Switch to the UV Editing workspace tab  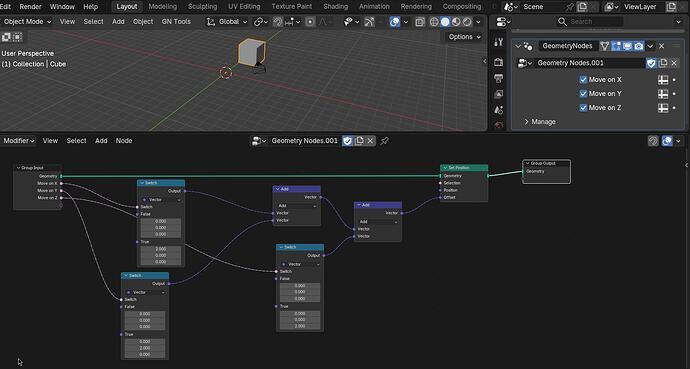point(244,7)
